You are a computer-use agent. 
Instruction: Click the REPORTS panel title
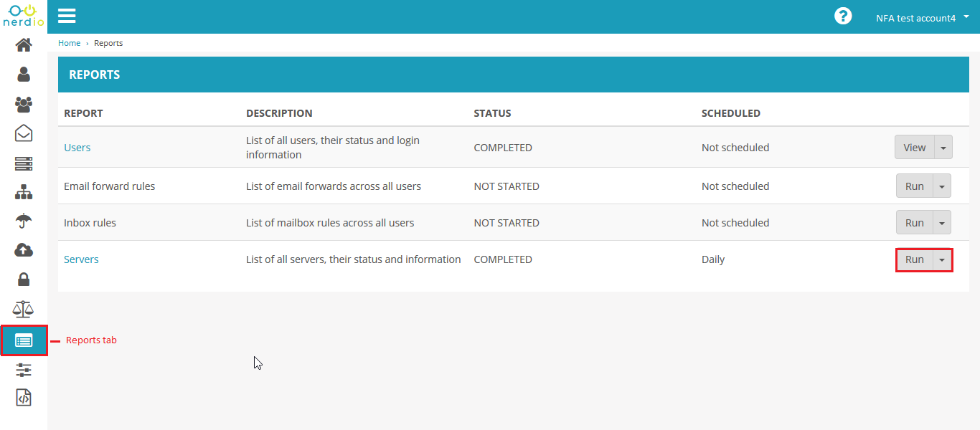pyautogui.click(x=94, y=75)
